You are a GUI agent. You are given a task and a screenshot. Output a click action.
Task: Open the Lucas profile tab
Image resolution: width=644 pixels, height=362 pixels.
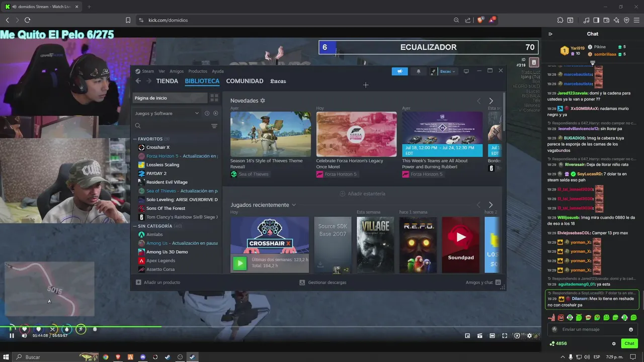pyautogui.click(x=278, y=81)
